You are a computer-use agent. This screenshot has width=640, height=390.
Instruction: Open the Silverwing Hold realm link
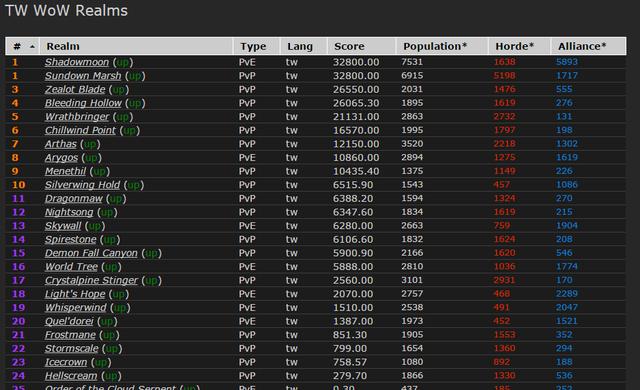click(x=82, y=185)
